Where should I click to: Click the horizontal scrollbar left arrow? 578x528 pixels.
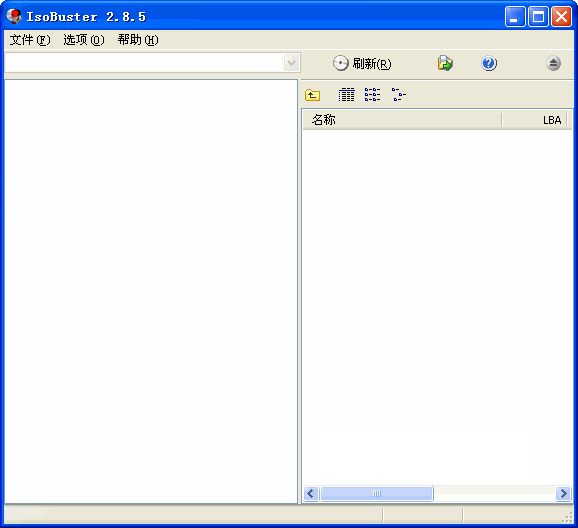[311, 493]
